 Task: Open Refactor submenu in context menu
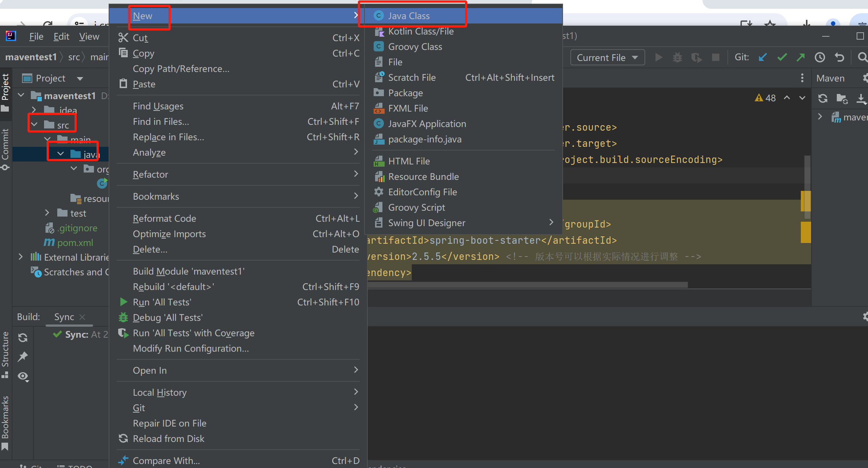(237, 174)
